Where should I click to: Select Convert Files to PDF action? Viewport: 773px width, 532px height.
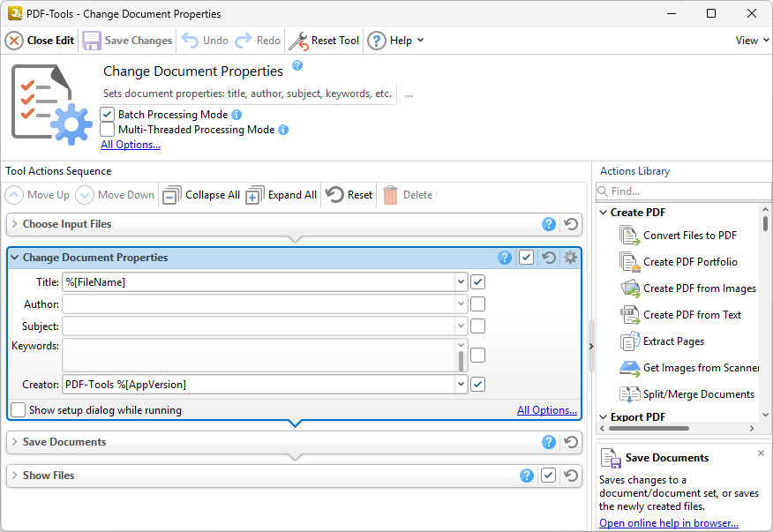(x=689, y=236)
